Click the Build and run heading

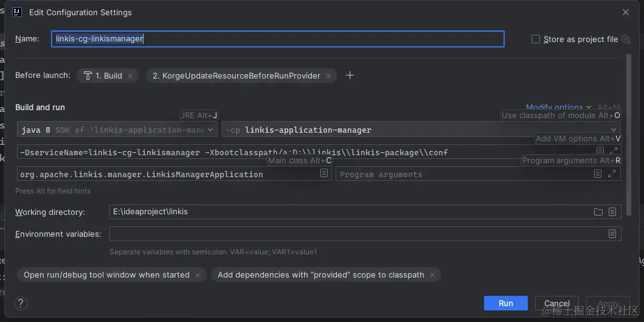tap(40, 107)
